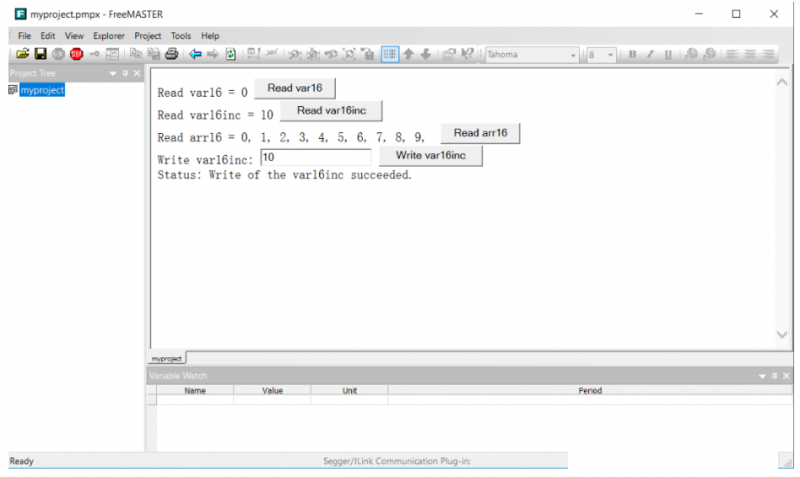The image size is (800, 477).
Task: Click the Print icon in the toolbar
Action: (x=171, y=54)
